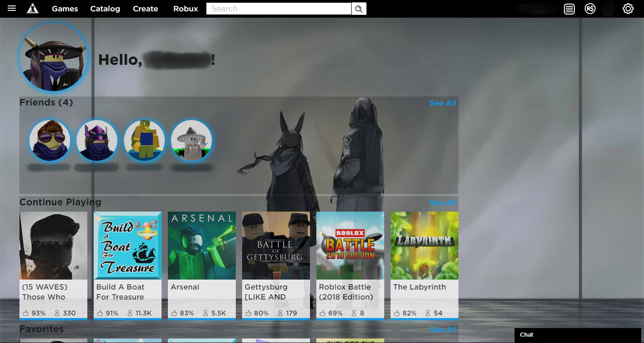Image resolution: width=644 pixels, height=343 pixels.
Task: See All Continue Playing games
Action: click(x=443, y=203)
